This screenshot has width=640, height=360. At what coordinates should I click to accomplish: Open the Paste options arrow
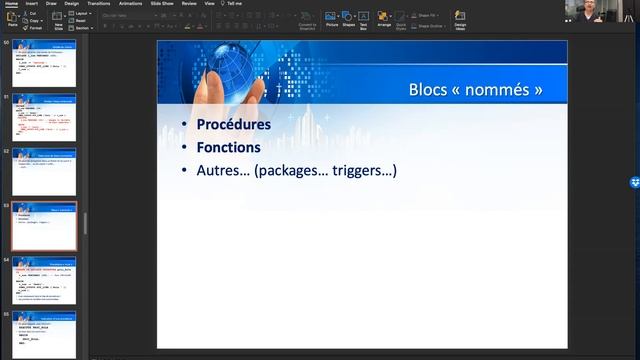[19, 16]
